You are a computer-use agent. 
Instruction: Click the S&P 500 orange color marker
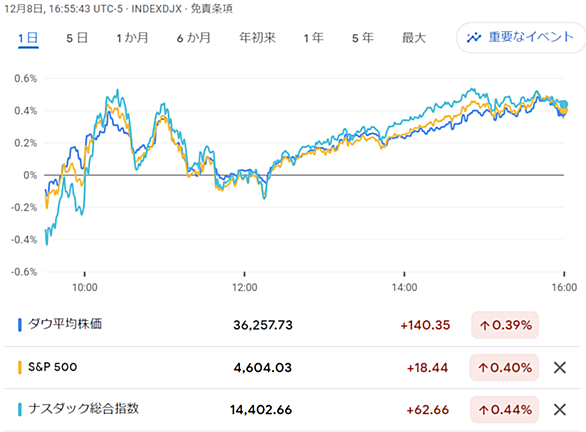click(20, 367)
